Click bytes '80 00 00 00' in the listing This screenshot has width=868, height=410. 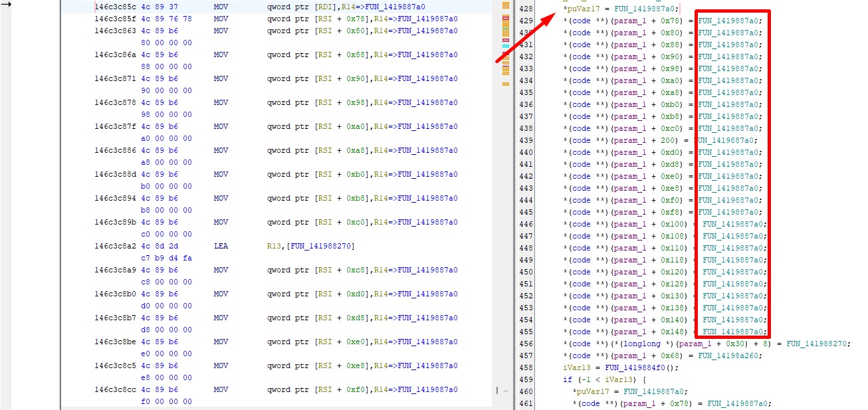(x=167, y=43)
